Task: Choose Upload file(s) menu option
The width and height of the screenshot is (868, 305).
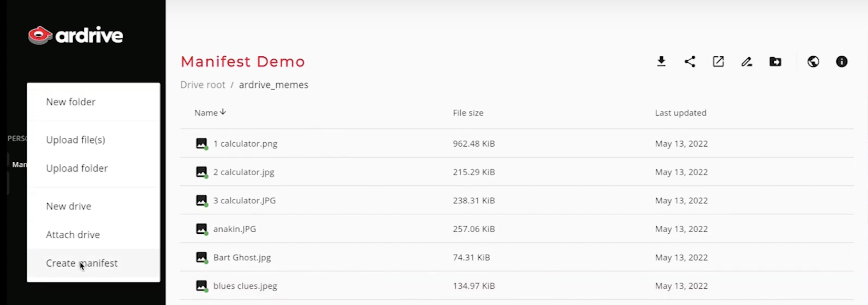Action: click(x=75, y=140)
